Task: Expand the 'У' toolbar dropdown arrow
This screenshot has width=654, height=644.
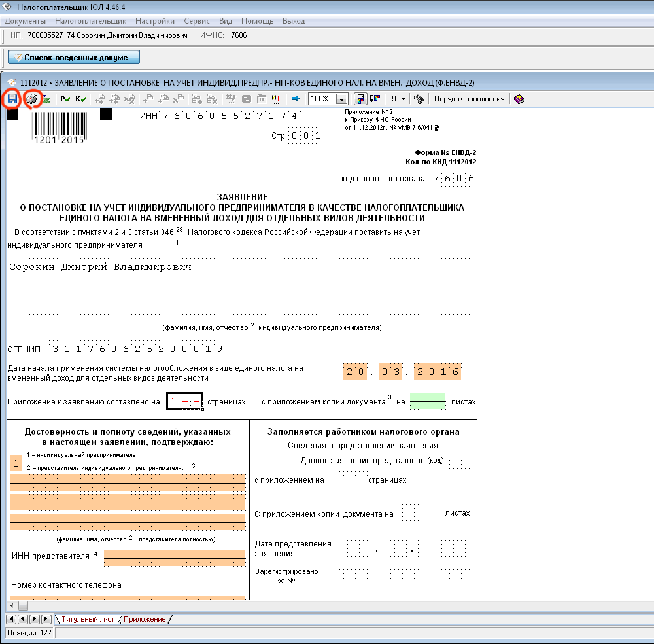Action: tap(403, 99)
